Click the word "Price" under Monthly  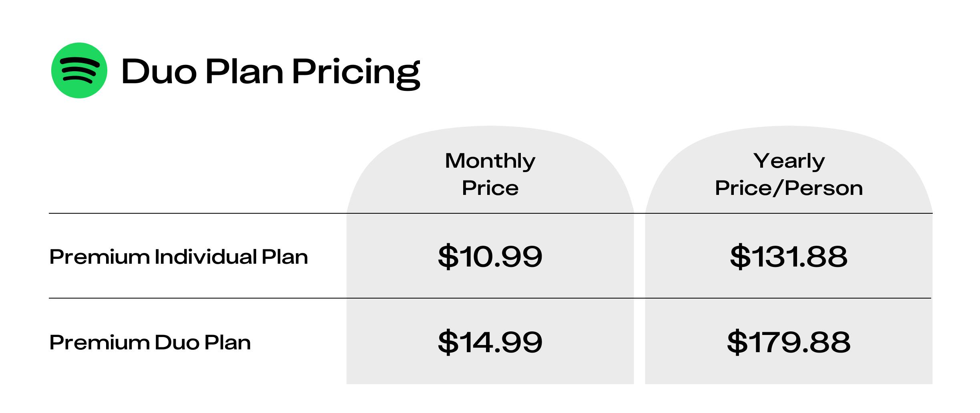point(490,188)
